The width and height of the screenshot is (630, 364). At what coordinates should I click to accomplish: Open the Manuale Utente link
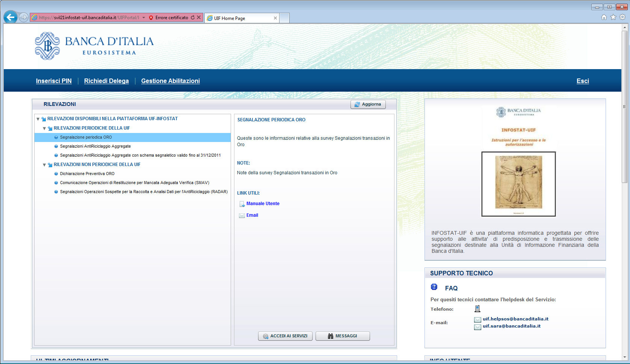click(263, 204)
